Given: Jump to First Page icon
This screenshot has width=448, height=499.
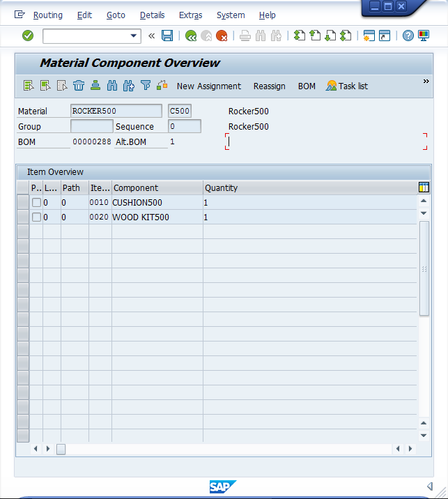Looking at the screenshot, I should pyautogui.click(x=300, y=36).
